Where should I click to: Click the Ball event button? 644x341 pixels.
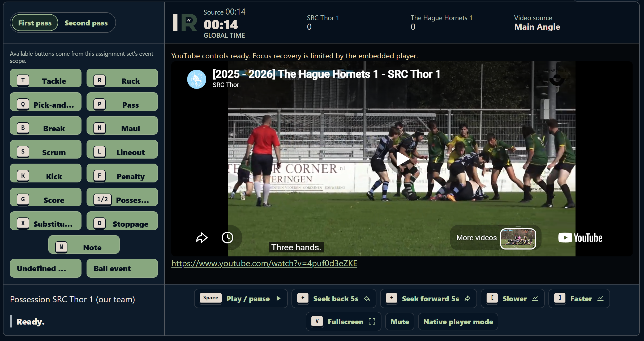(x=122, y=268)
